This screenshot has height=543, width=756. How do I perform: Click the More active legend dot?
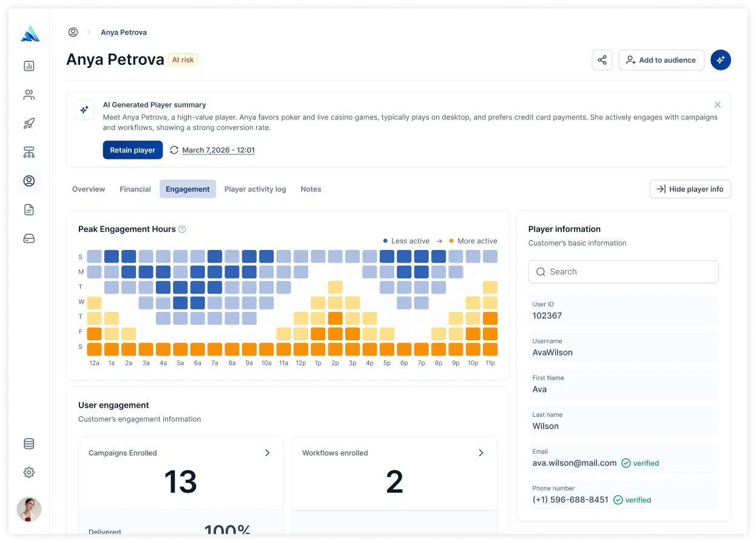coord(451,241)
